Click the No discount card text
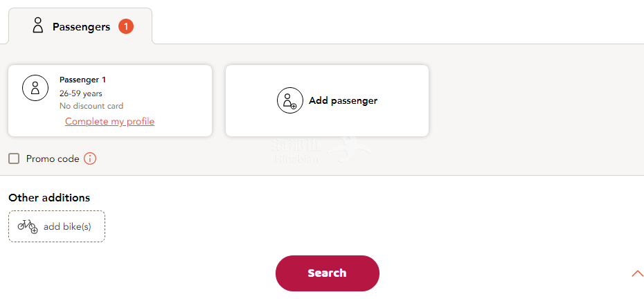 coord(91,106)
